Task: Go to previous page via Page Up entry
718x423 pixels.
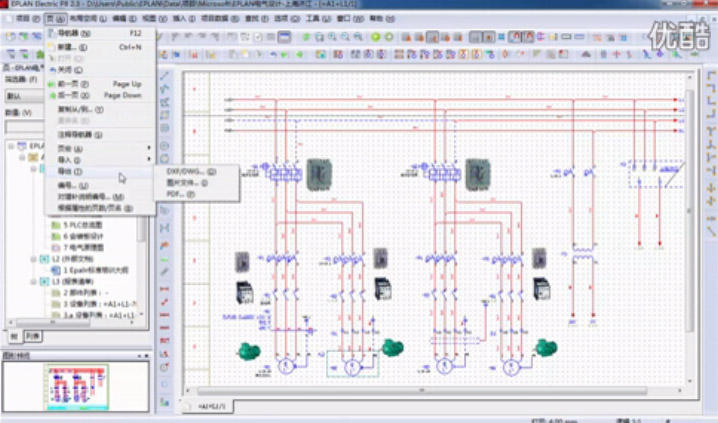Action: click(100, 84)
